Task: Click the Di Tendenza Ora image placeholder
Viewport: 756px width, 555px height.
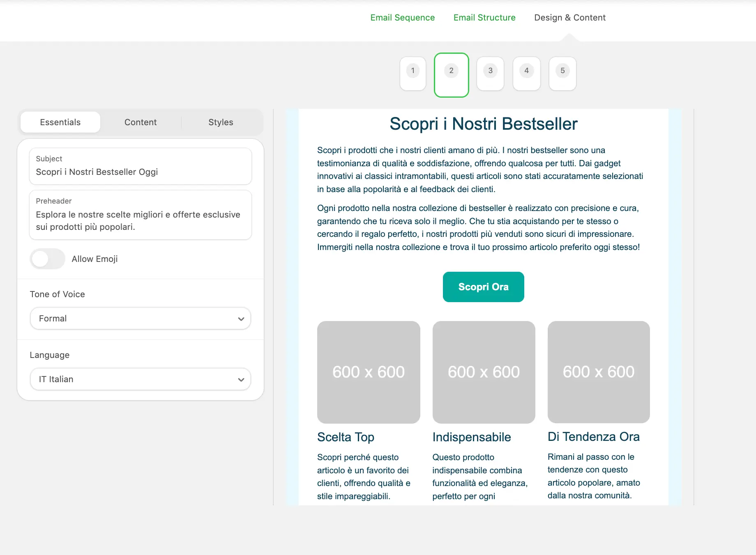Action: (598, 372)
